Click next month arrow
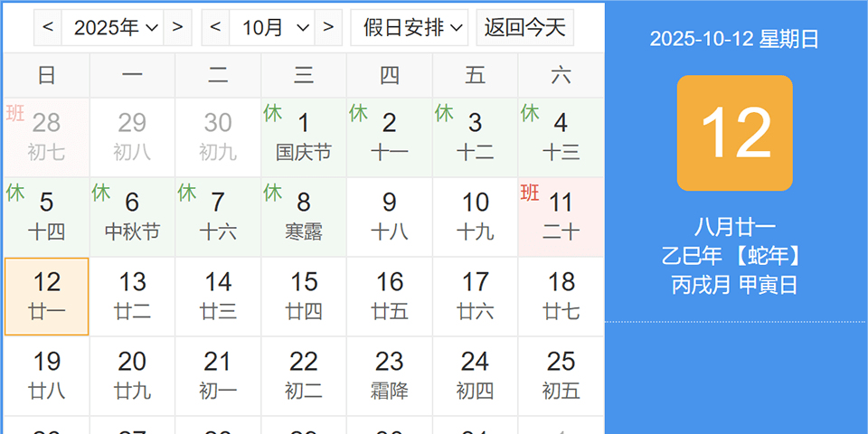 click(x=328, y=27)
